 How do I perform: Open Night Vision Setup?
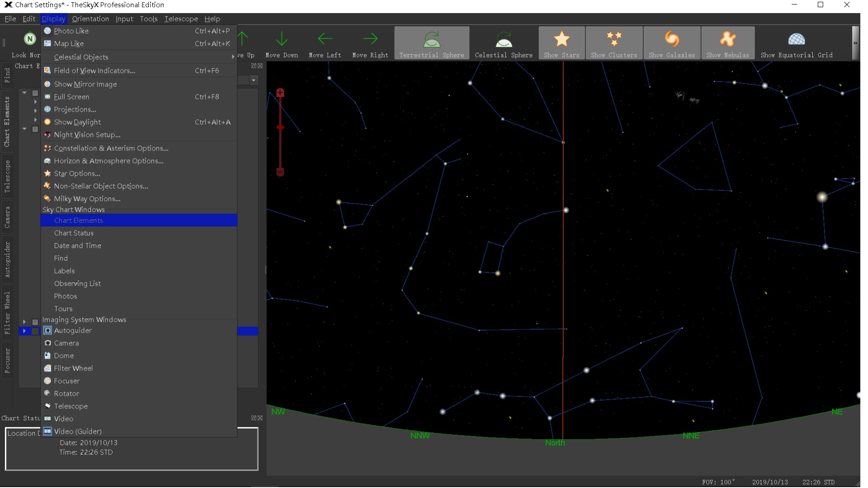pos(139,135)
